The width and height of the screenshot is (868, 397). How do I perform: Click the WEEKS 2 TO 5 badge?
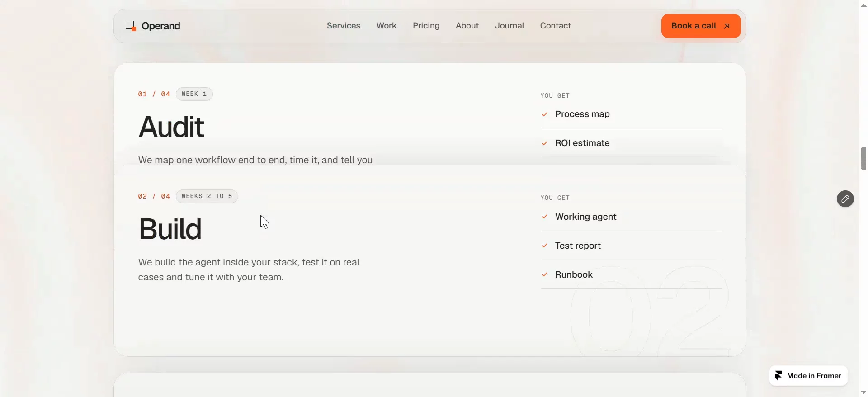(207, 196)
